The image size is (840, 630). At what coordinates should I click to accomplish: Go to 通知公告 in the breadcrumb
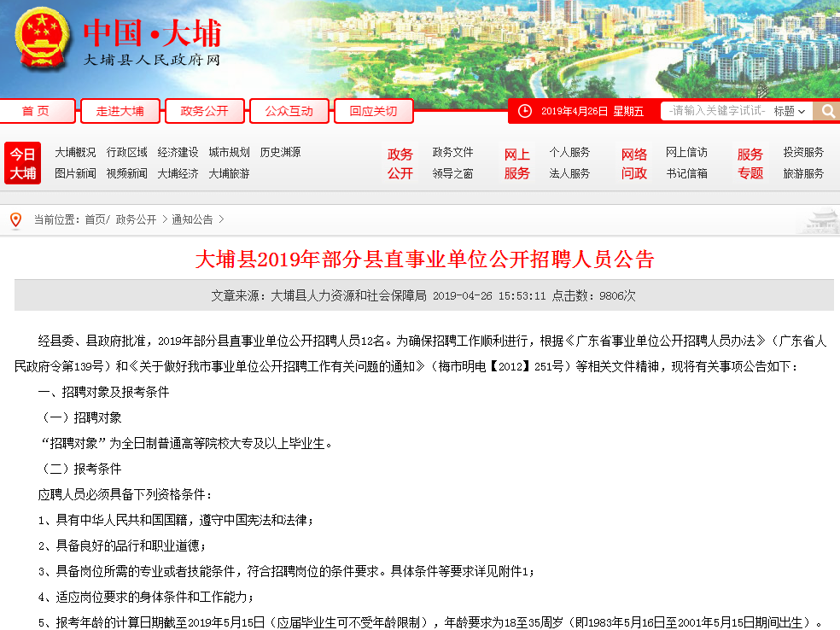pos(195,219)
